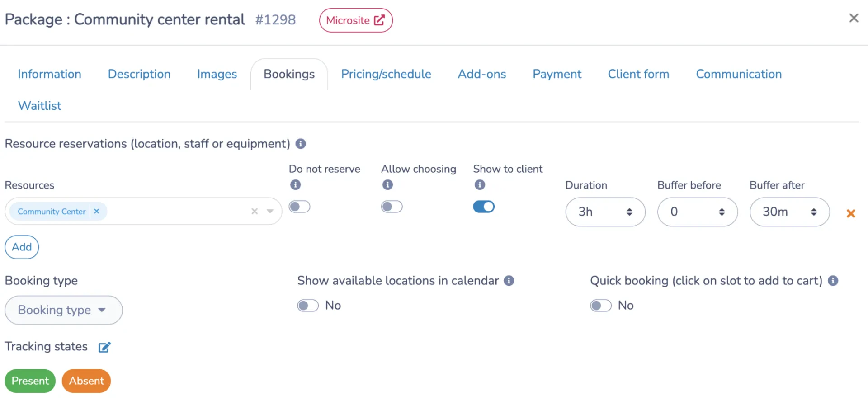This screenshot has height=410, width=868.
Task: Expand the Resources dropdown arrow
Action: point(270,211)
